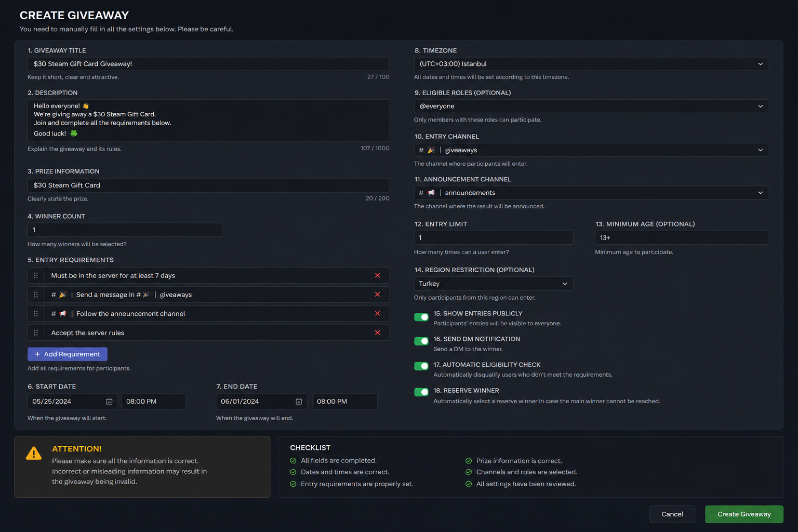Click the end time field 08:00 PM
The width and height of the screenshot is (798, 532).
(344, 402)
